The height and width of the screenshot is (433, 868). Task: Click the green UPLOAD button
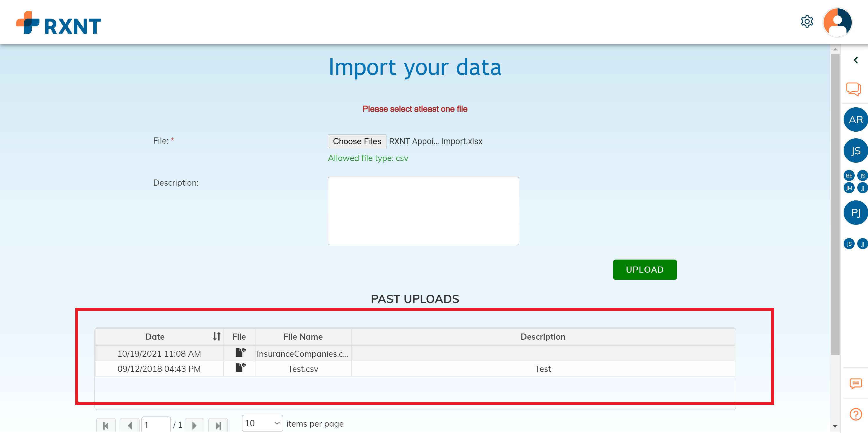point(644,270)
